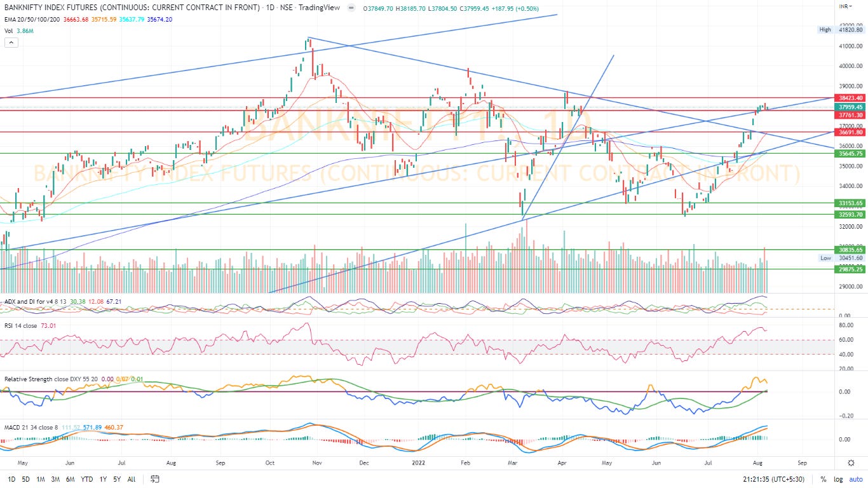Toggle log scale mode
Image resolution: width=868 pixels, height=488 pixels.
point(837,479)
